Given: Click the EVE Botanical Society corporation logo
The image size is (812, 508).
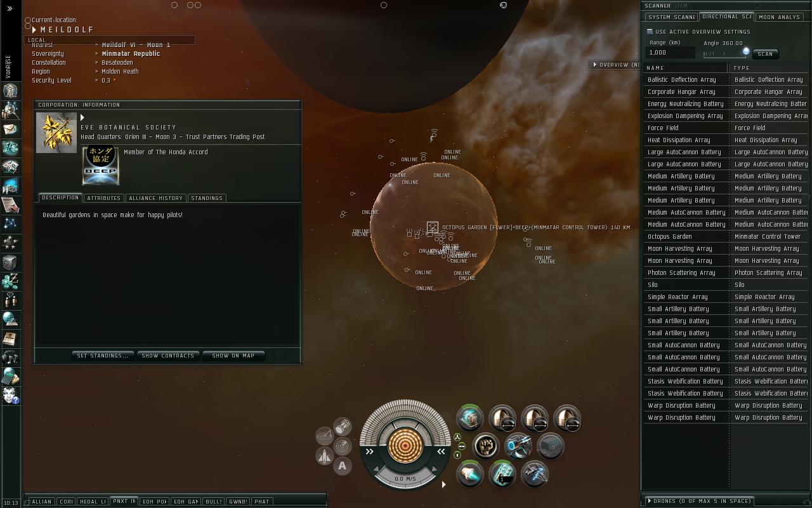Looking at the screenshot, I should (x=56, y=133).
